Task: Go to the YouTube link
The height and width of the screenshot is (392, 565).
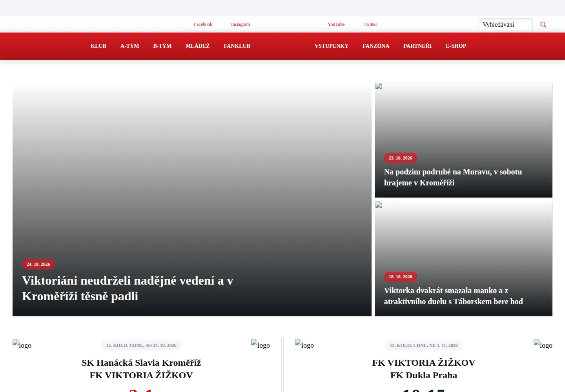Action: [x=336, y=24]
